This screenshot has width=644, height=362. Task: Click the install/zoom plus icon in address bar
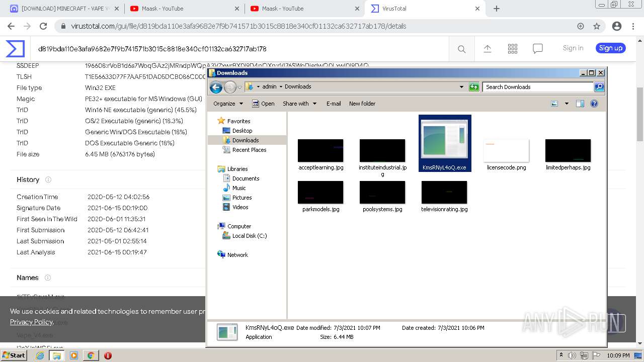581,26
